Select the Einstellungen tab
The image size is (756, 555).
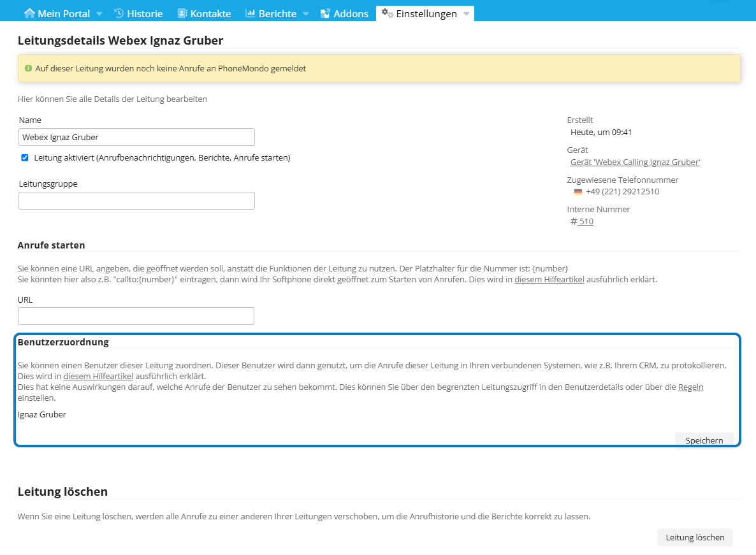click(425, 13)
